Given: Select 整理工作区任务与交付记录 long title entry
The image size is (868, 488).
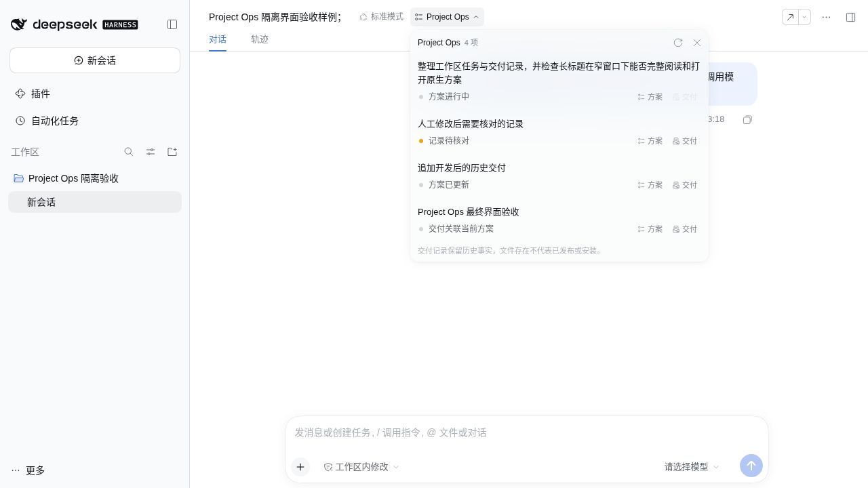Looking at the screenshot, I should [559, 73].
